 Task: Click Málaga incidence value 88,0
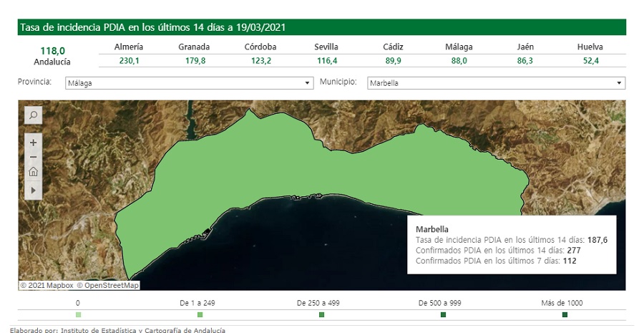(x=459, y=61)
